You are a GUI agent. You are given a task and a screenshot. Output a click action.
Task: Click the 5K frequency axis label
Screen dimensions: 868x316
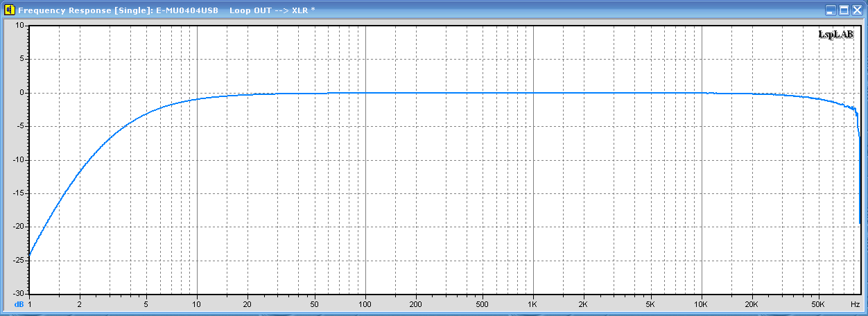(x=650, y=304)
